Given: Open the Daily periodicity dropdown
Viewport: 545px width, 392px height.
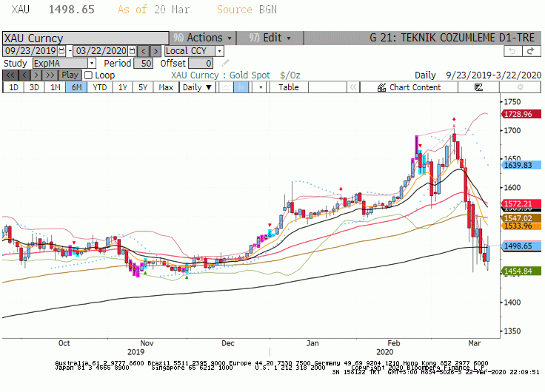Looking at the screenshot, I should 197,87.
